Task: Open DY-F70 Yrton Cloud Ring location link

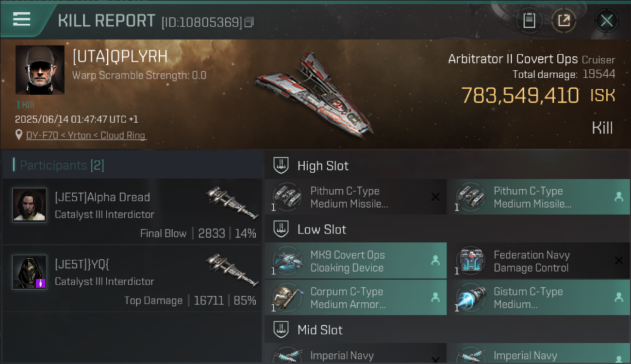Action: 86,135
